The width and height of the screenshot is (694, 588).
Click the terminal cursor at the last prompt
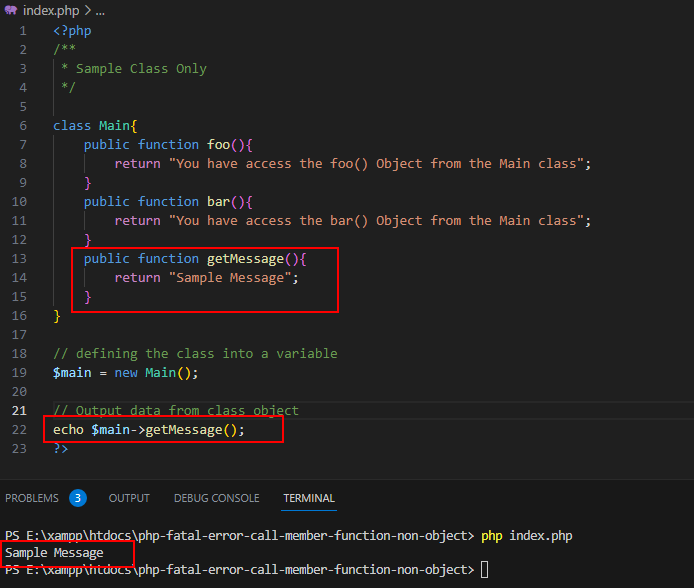pos(485,569)
